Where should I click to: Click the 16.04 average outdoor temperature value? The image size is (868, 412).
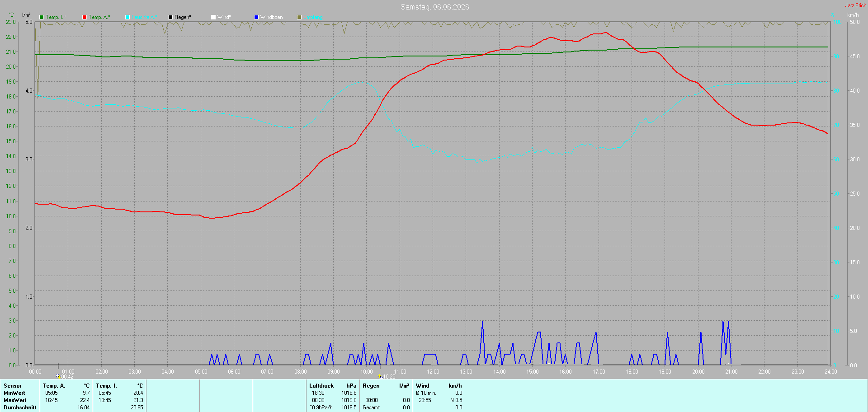(x=84, y=407)
